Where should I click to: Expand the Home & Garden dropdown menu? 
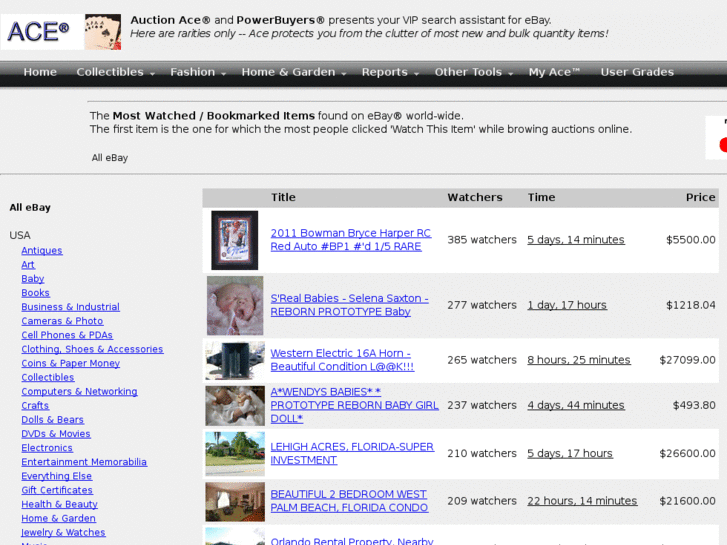tap(294, 72)
